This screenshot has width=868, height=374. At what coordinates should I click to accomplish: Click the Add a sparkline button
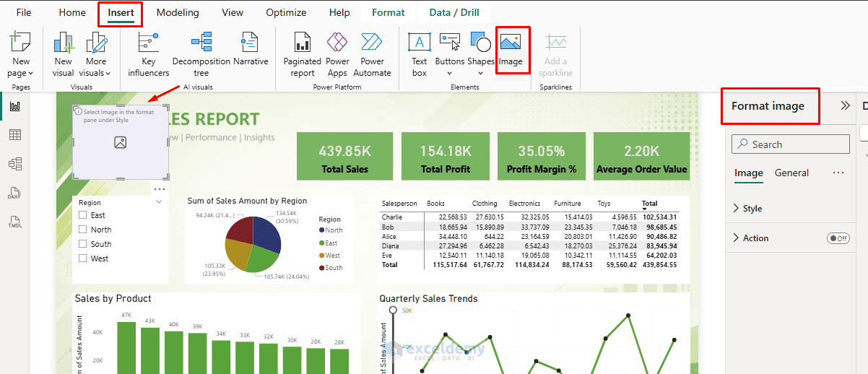tap(556, 54)
